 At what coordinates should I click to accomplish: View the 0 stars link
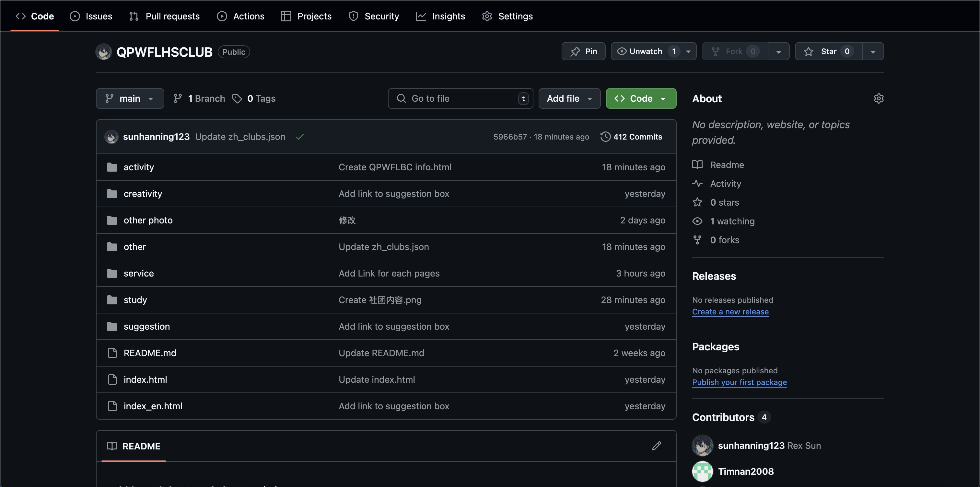tap(716, 203)
